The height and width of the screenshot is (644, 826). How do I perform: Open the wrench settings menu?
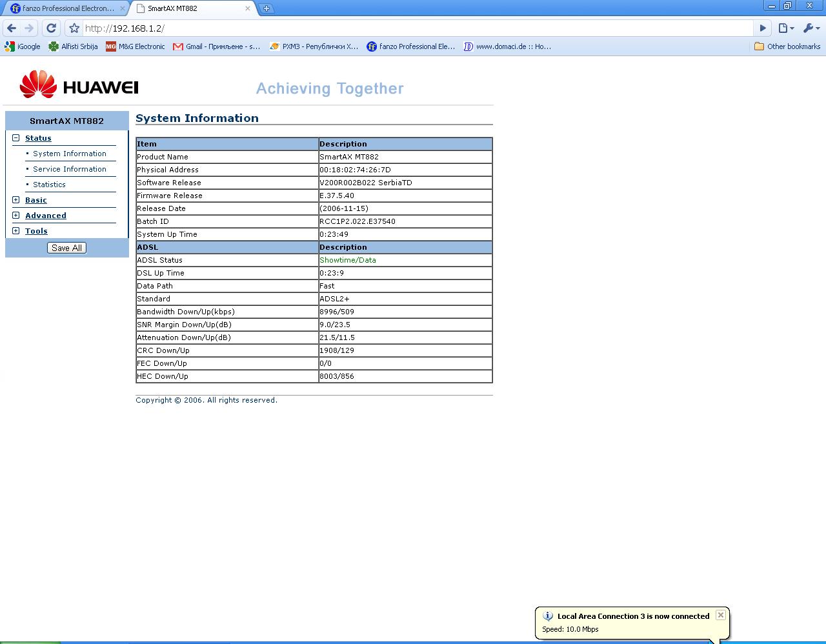click(811, 28)
